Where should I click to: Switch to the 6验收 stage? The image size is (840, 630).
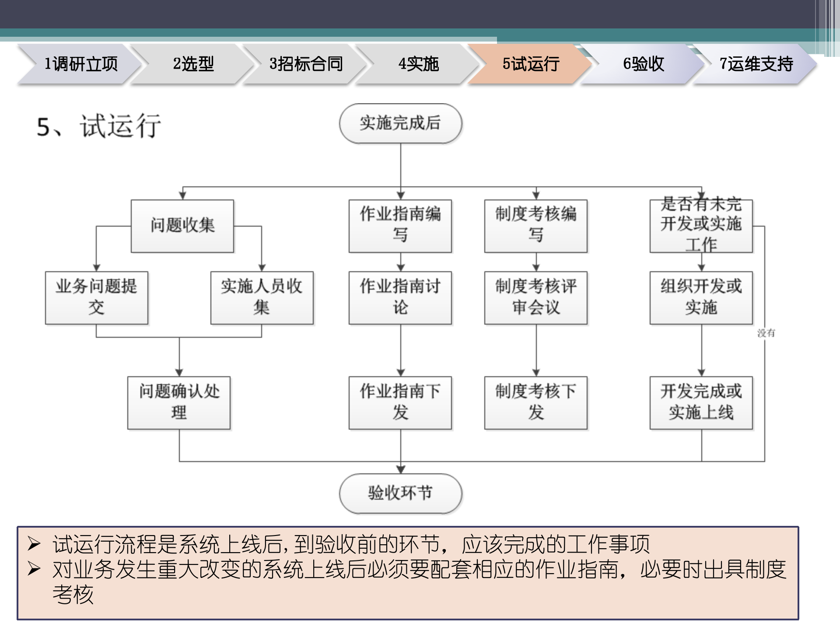pyautogui.click(x=643, y=65)
